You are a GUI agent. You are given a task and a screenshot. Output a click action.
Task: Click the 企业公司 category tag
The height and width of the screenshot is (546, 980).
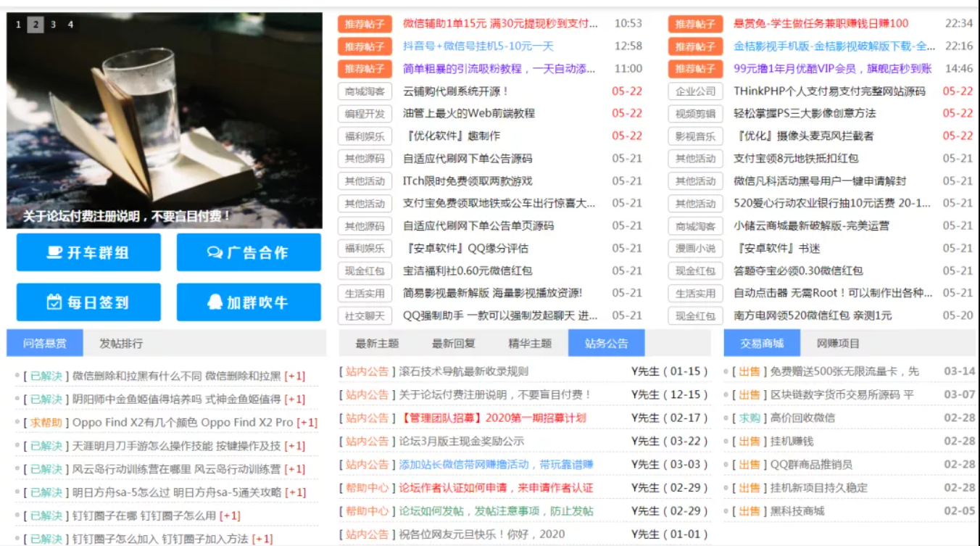[695, 91]
